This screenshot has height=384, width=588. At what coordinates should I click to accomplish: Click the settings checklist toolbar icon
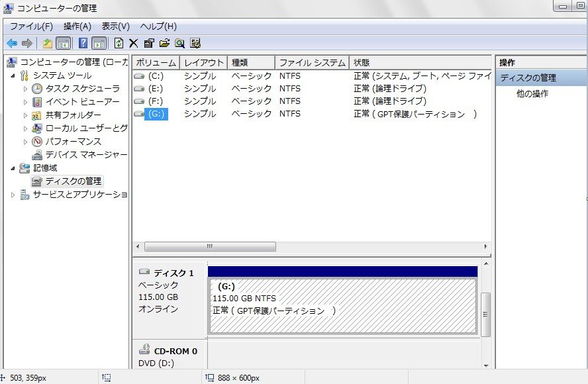coord(195,44)
